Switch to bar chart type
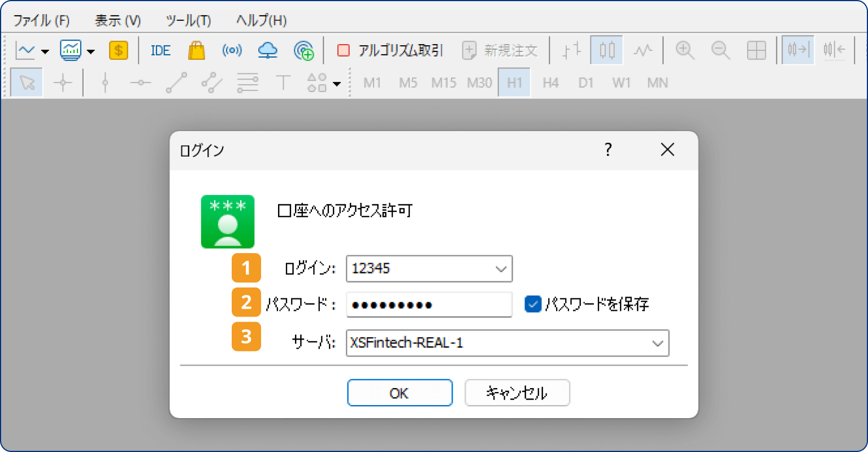The image size is (868, 452). click(x=572, y=51)
